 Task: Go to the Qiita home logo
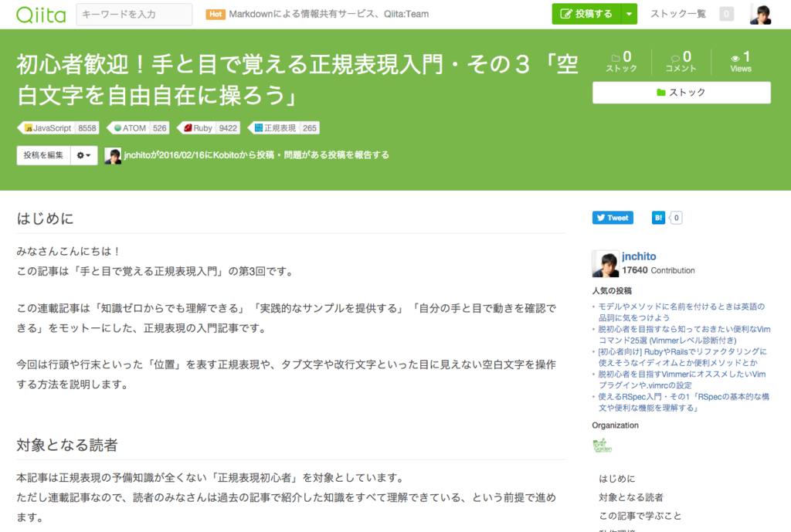coord(42,15)
